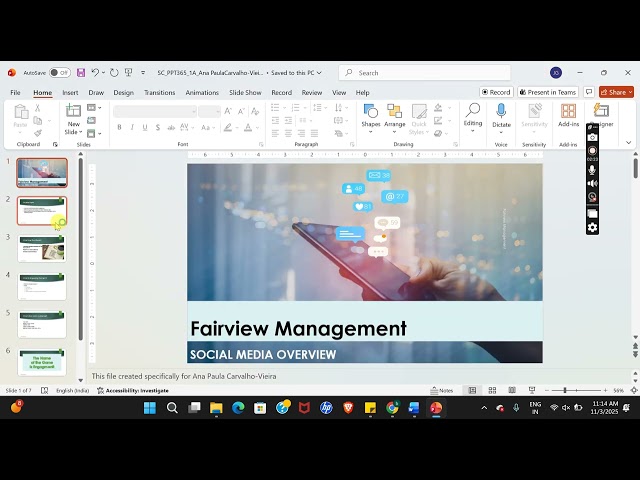The image size is (640, 480).
Task: Click zoom out minus button
Action: click(547, 391)
